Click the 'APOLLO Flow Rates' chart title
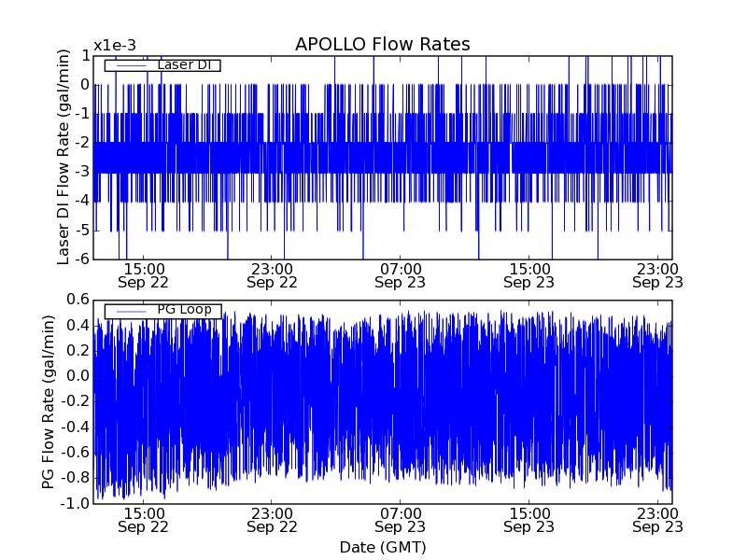Screen dimensions: 747x560 (x=383, y=44)
